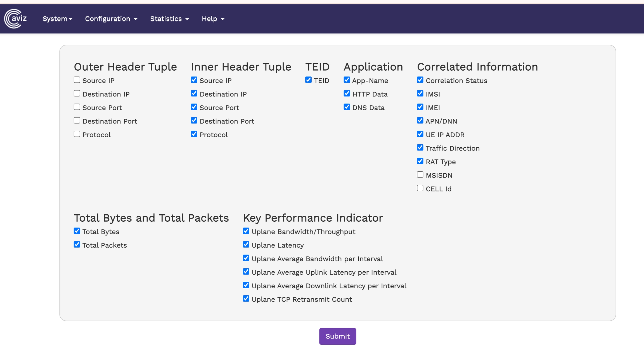Click the Aviz logo icon
Viewport: 644px width, 345px height.
coord(15,19)
